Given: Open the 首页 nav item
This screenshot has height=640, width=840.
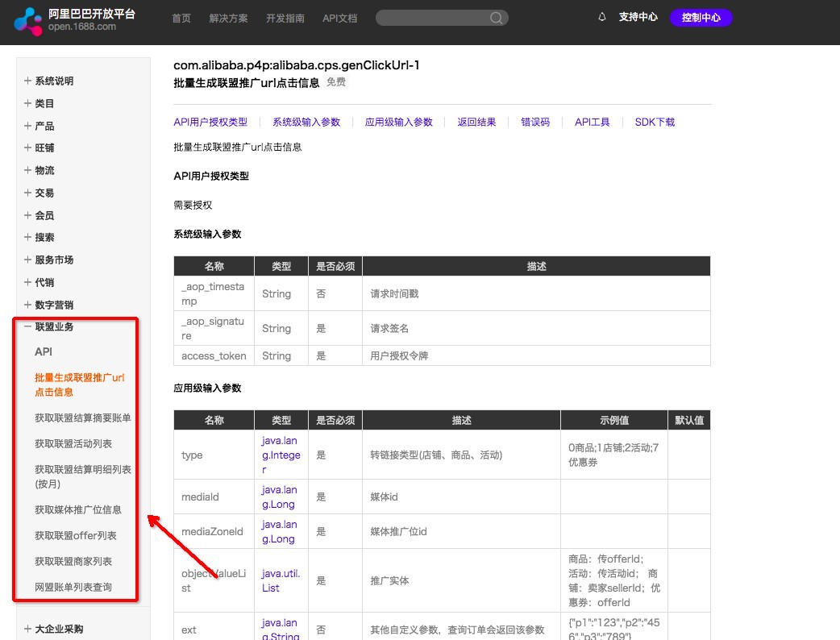Looking at the screenshot, I should pos(181,19).
